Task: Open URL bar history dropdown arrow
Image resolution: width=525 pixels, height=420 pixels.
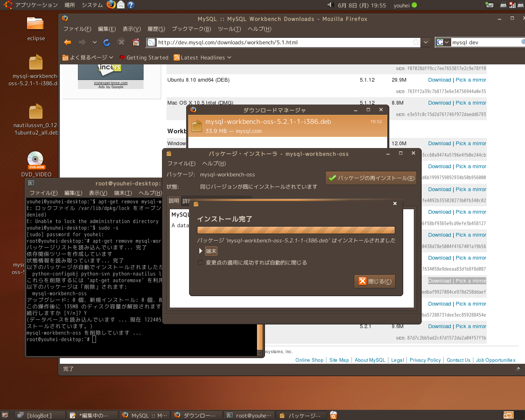Action: click(x=426, y=42)
